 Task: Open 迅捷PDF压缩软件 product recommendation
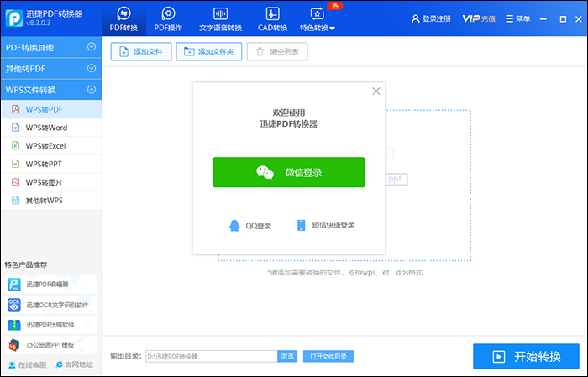point(52,325)
